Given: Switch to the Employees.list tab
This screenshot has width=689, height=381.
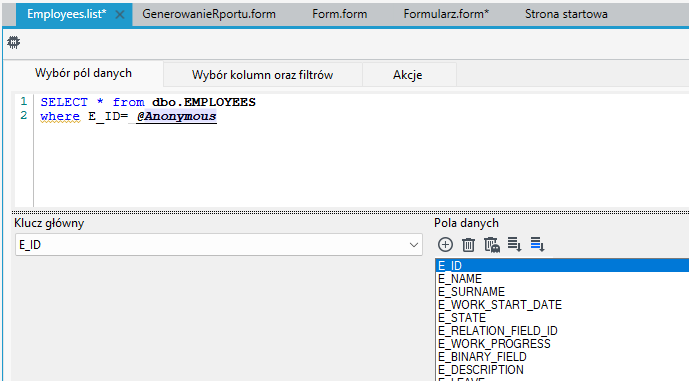Looking at the screenshot, I should (66, 14).
